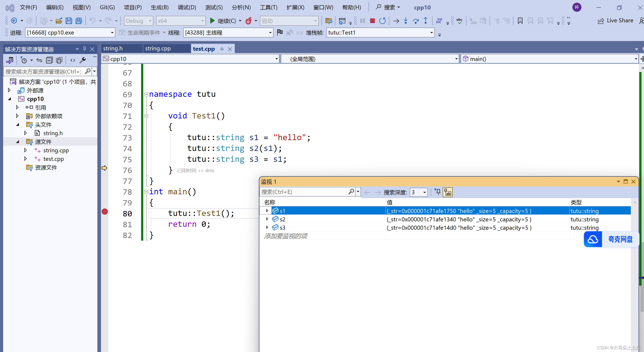The image size is (644, 352).
Task: Click the Live Share button
Action: pos(616,21)
